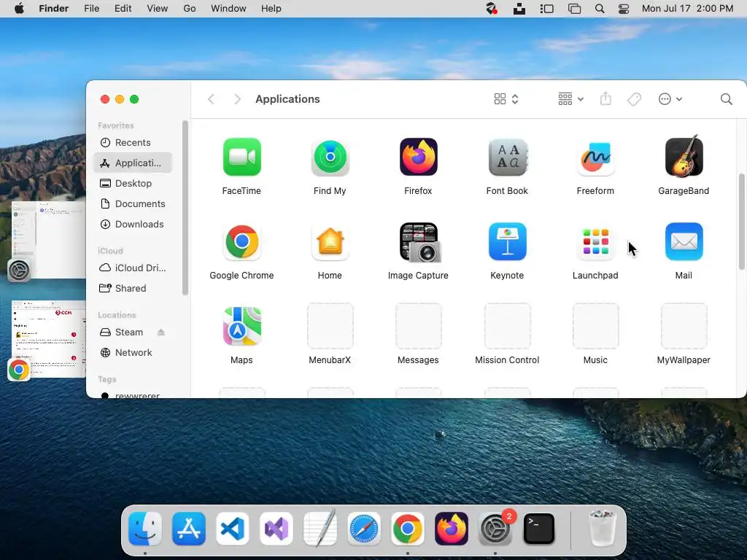747x560 pixels.
Task: Eject the Steam volume
Action: [161, 332]
